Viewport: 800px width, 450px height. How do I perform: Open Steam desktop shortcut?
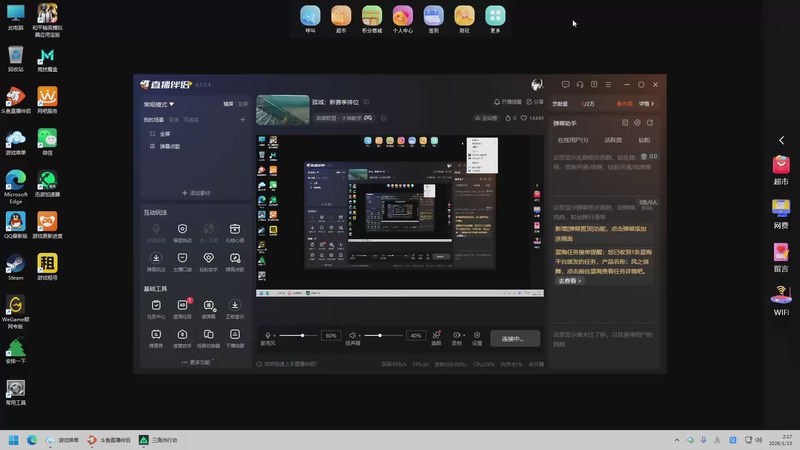point(16,267)
